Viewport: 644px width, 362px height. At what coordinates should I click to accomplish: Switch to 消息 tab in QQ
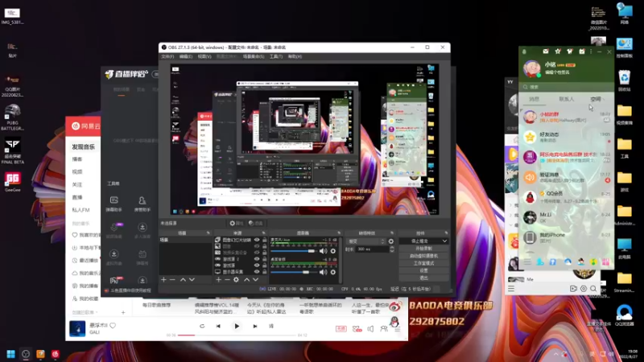534,99
